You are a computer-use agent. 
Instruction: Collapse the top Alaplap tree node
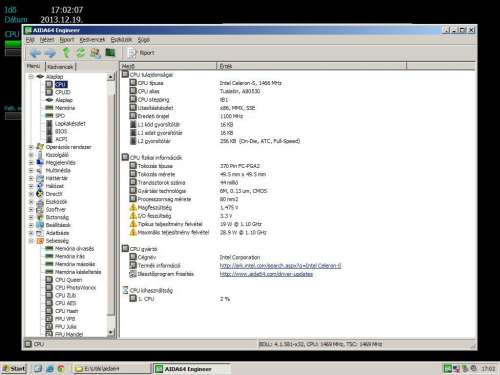coord(31,77)
